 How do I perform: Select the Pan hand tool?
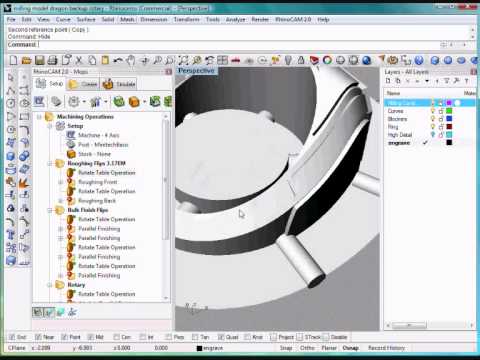point(131,60)
